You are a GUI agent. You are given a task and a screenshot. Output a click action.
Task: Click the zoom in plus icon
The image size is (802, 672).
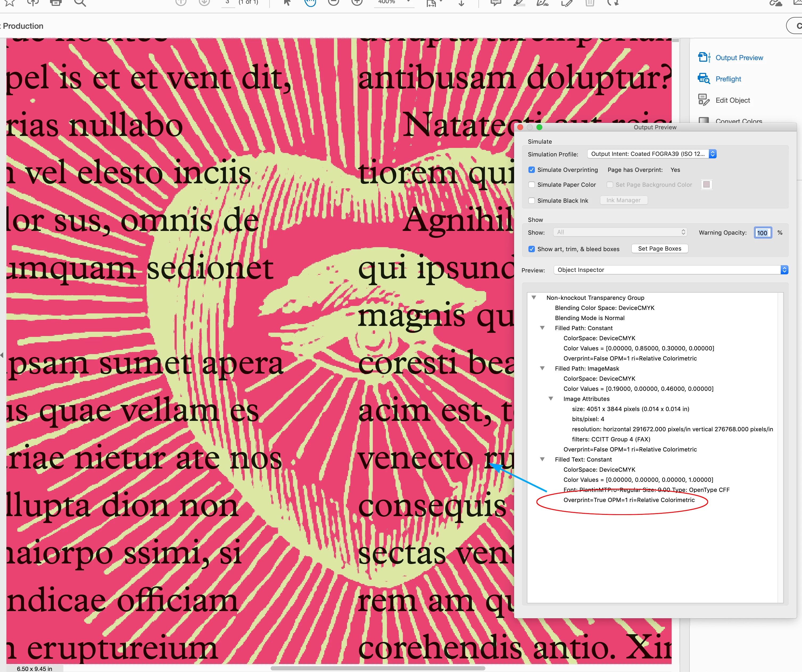(357, 2)
